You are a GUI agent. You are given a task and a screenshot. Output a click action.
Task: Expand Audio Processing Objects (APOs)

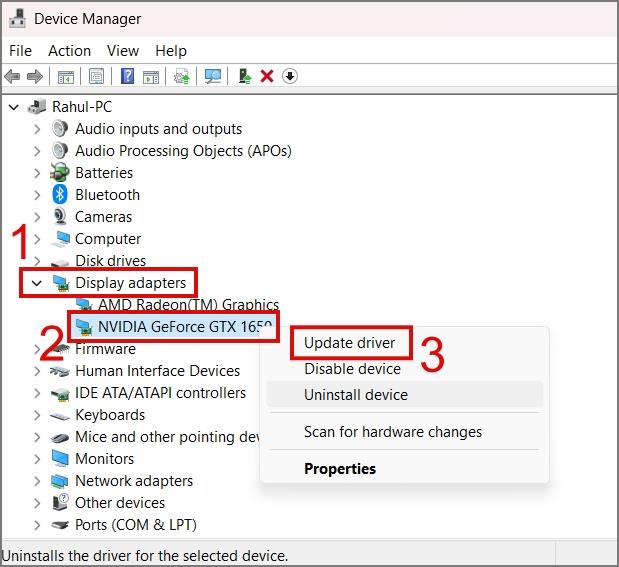coord(37,151)
